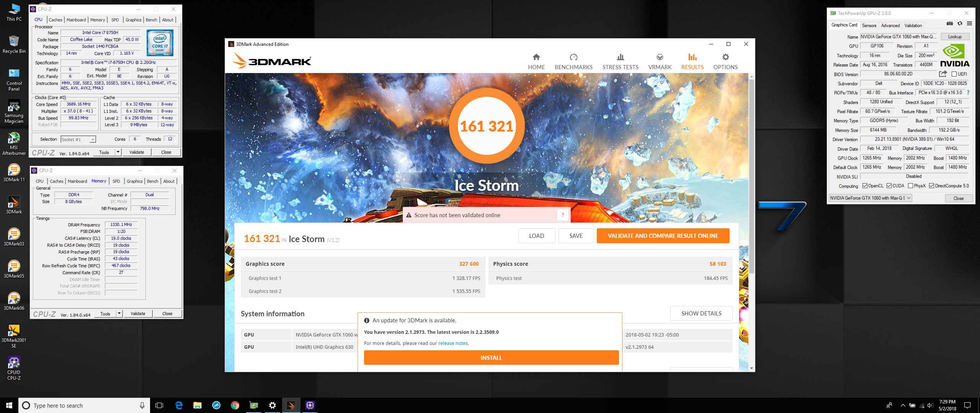Screen dimensions: 980x413
Task: Open the release notes link
Action: point(453,343)
